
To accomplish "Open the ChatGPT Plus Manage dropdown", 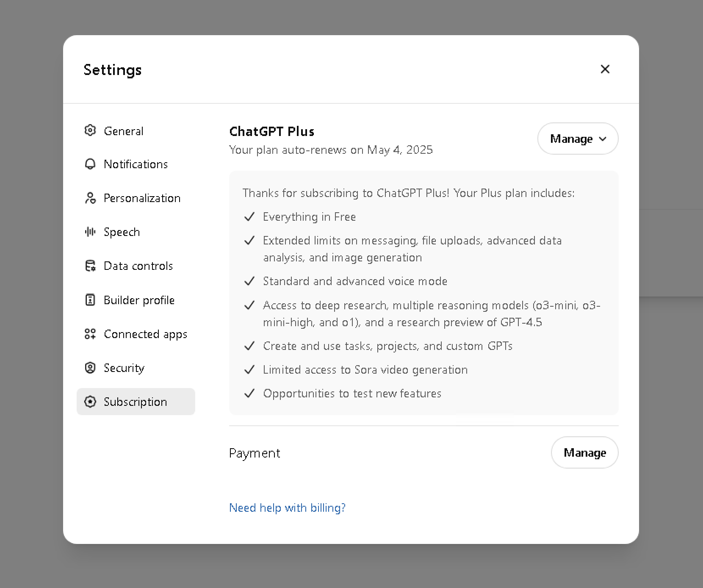I will (x=578, y=139).
